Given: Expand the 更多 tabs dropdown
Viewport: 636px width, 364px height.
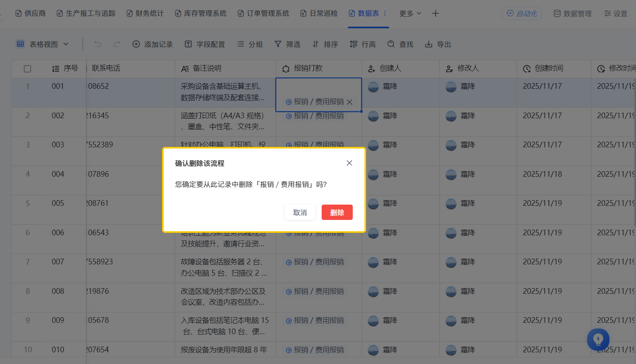Looking at the screenshot, I should pos(410,13).
